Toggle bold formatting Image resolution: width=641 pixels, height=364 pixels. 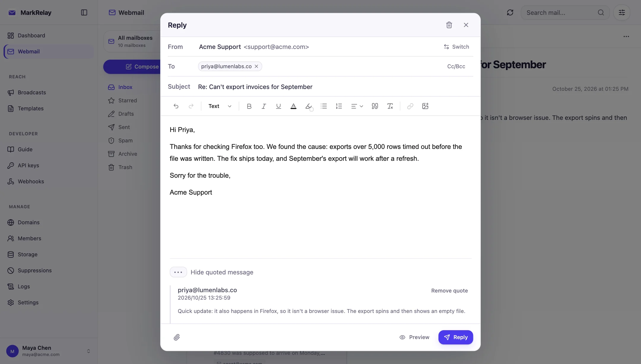pyautogui.click(x=249, y=106)
